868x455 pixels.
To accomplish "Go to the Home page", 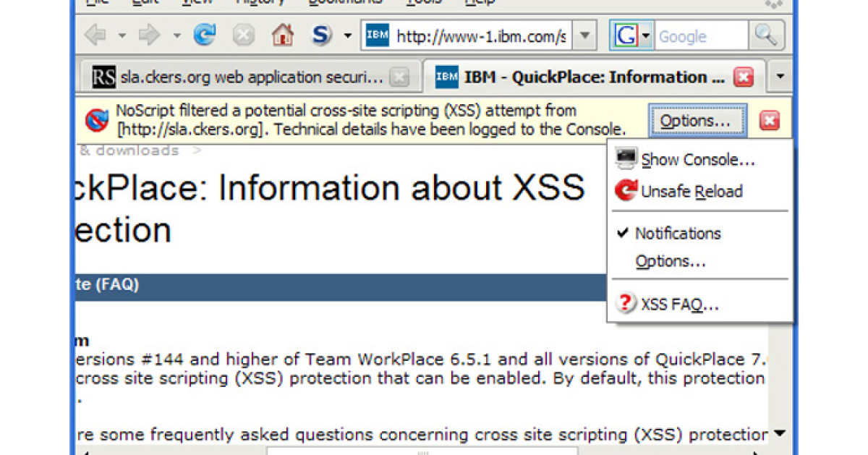I will coord(283,35).
